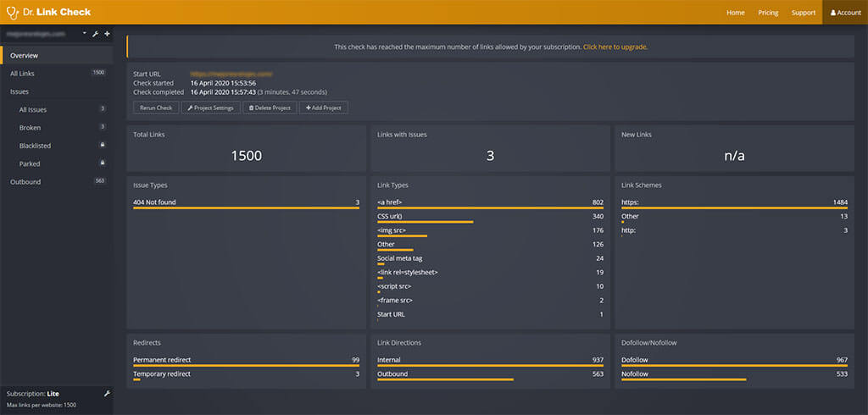Open subscription settings wrench icon

coord(107,394)
